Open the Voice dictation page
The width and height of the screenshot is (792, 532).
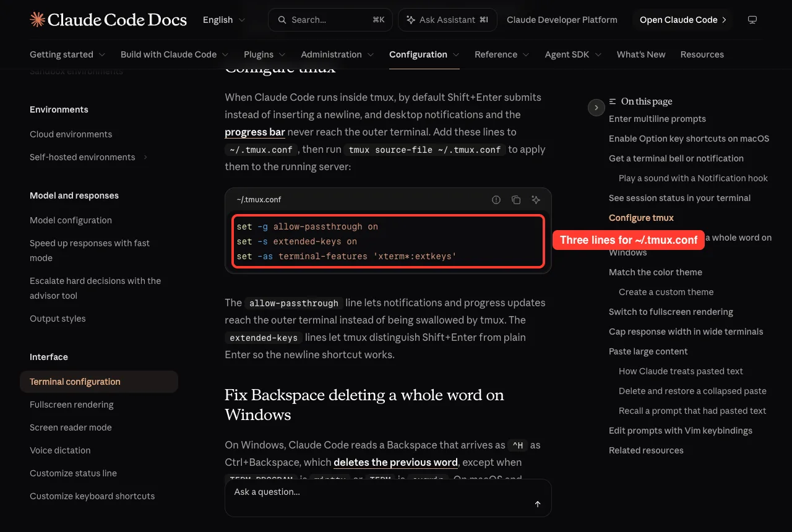coord(60,450)
